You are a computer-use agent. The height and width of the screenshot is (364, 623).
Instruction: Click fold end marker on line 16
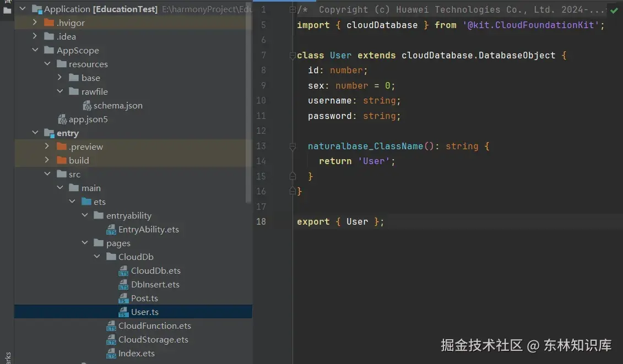(x=292, y=191)
